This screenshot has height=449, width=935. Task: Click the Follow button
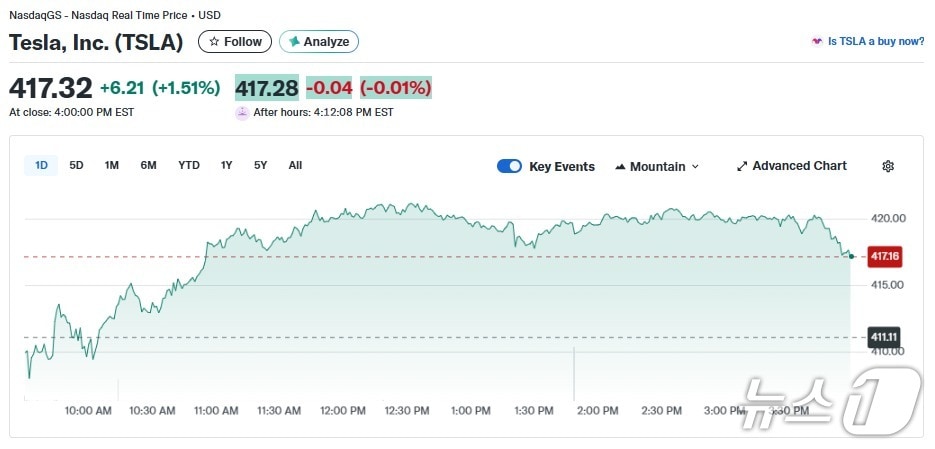coord(235,42)
